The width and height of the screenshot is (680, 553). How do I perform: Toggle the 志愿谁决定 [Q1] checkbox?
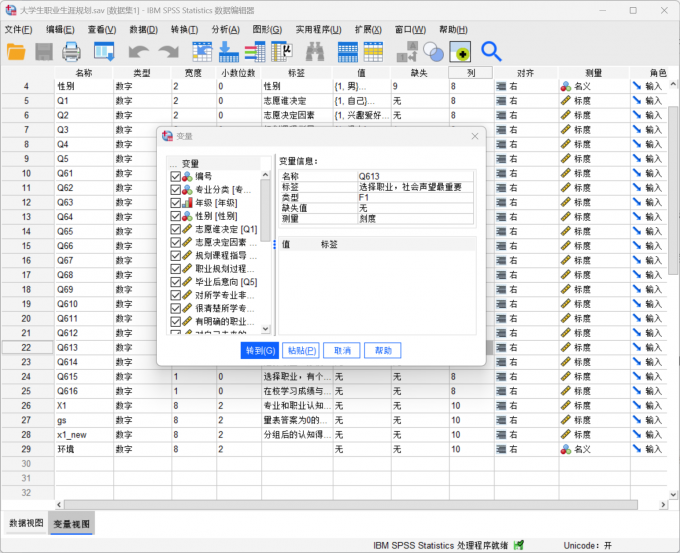point(176,229)
